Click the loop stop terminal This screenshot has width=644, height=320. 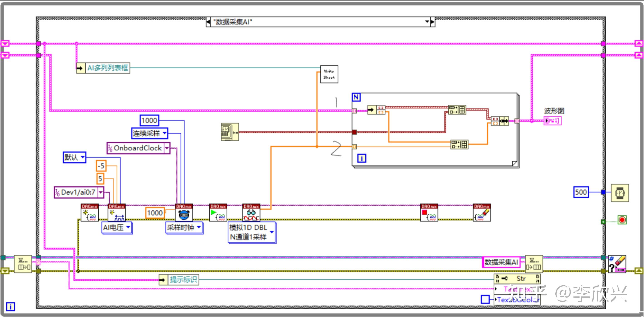pos(622,220)
